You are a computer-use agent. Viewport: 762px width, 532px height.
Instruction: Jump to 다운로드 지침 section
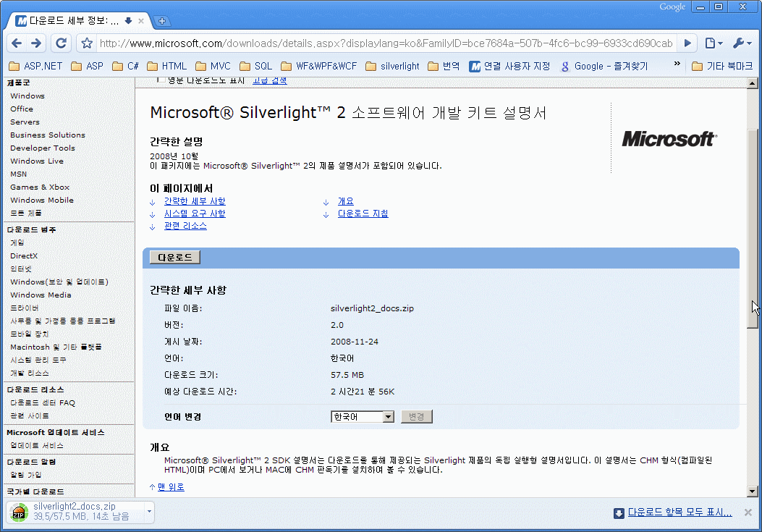tap(363, 214)
